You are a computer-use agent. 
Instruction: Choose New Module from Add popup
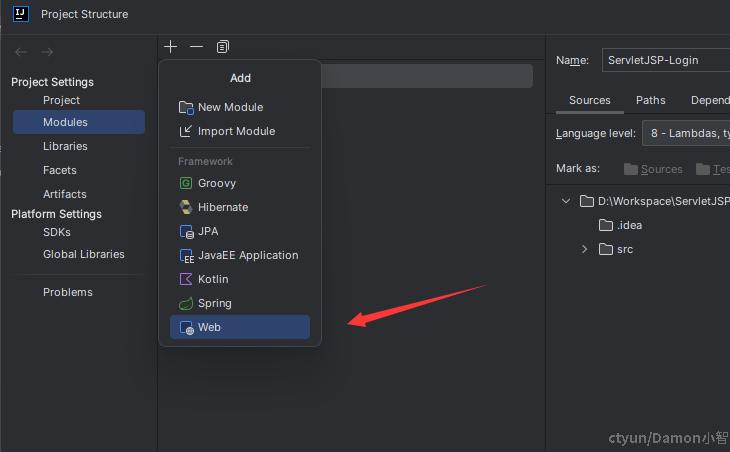(240, 107)
